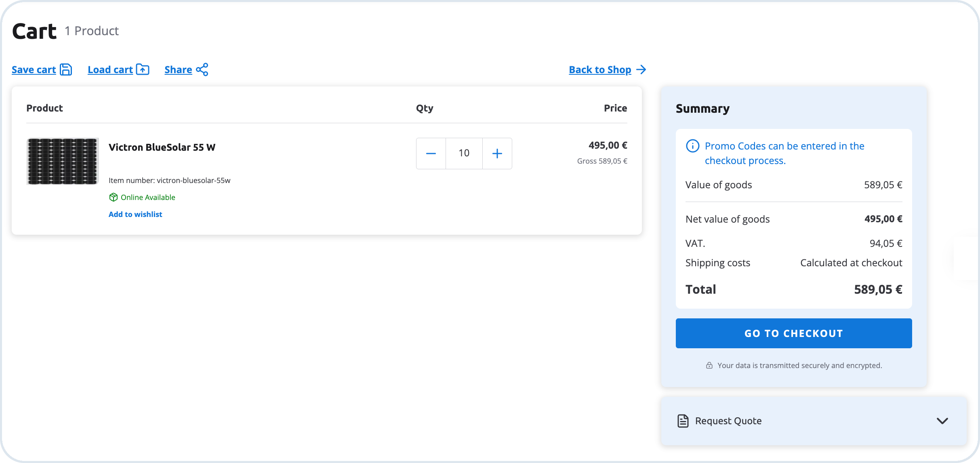The image size is (980, 463).
Task: Click the Promo Codes information message
Action: click(x=784, y=153)
